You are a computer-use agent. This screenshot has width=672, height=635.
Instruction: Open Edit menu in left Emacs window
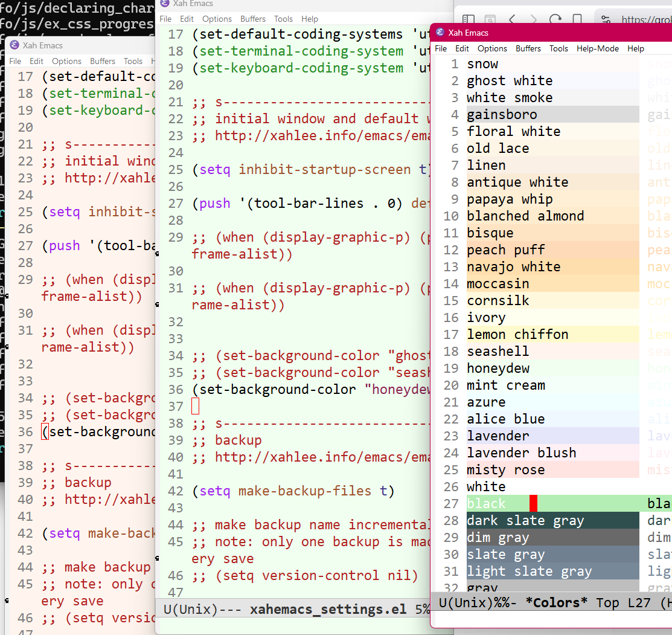tap(36, 61)
